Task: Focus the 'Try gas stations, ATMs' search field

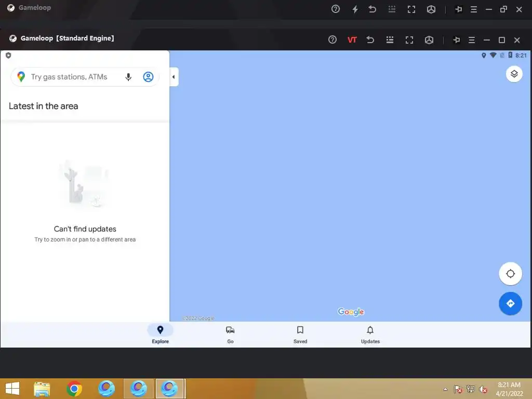Action: pyautogui.click(x=85, y=77)
